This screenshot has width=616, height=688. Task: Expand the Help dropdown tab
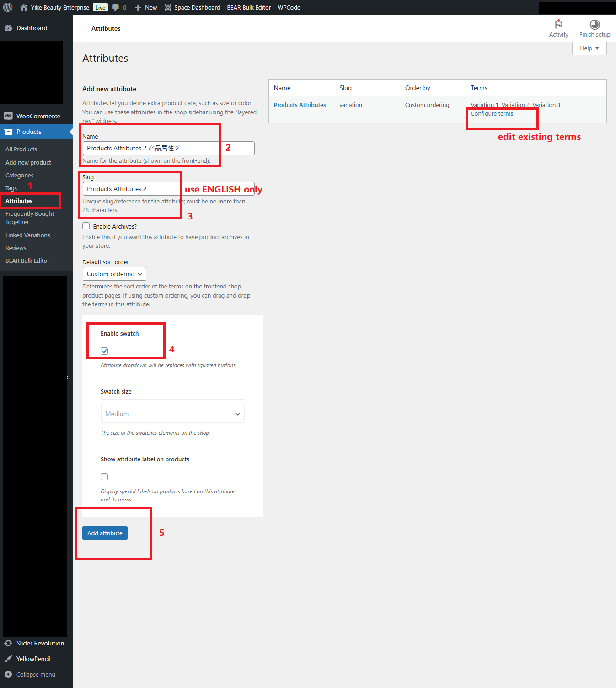(589, 48)
